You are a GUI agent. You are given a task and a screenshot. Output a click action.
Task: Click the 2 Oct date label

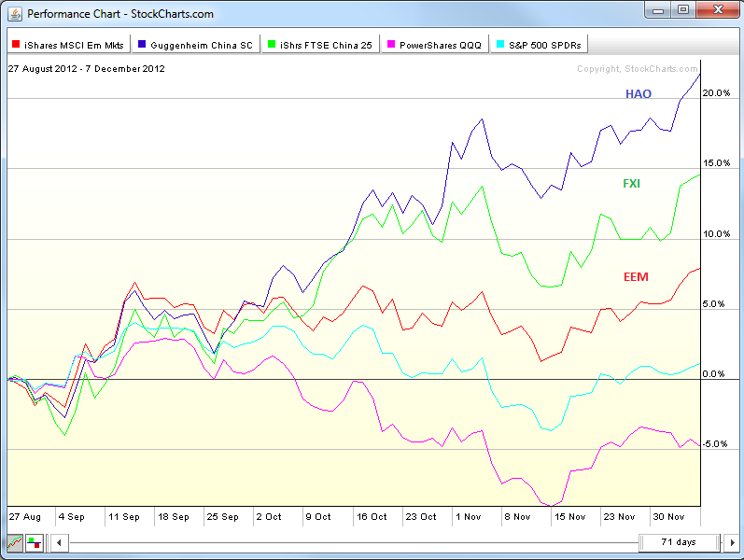[x=269, y=517]
